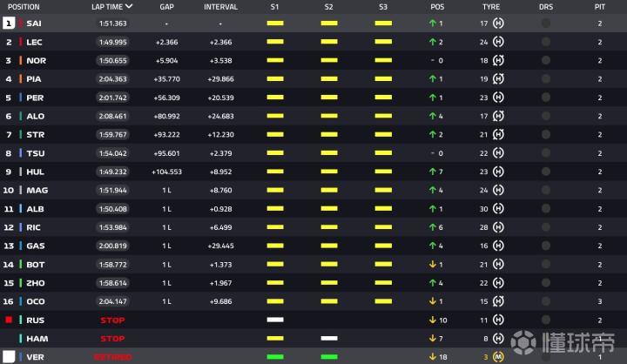
Task: Click the green S1 sector bar for VER
Action: (x=275, y=357)
